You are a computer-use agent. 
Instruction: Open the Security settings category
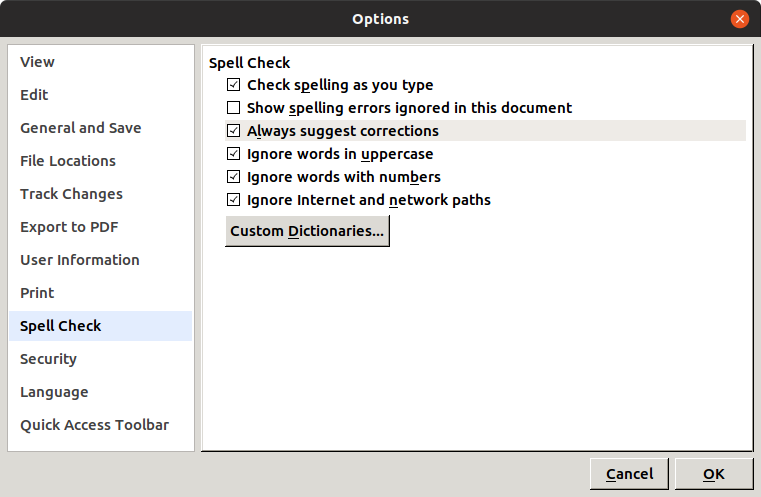point(48,359)
